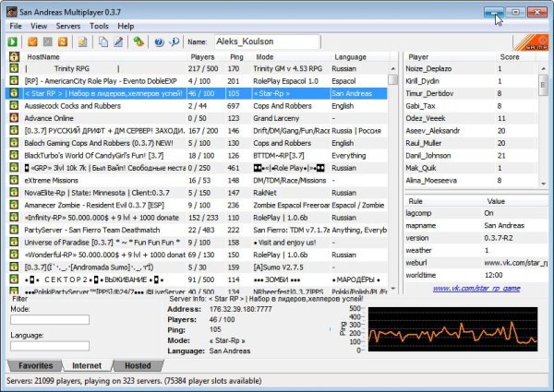The width and height of the screenshot is (554, 392).
Task: Click the green Connect play icon
Action: click(12, 42)
